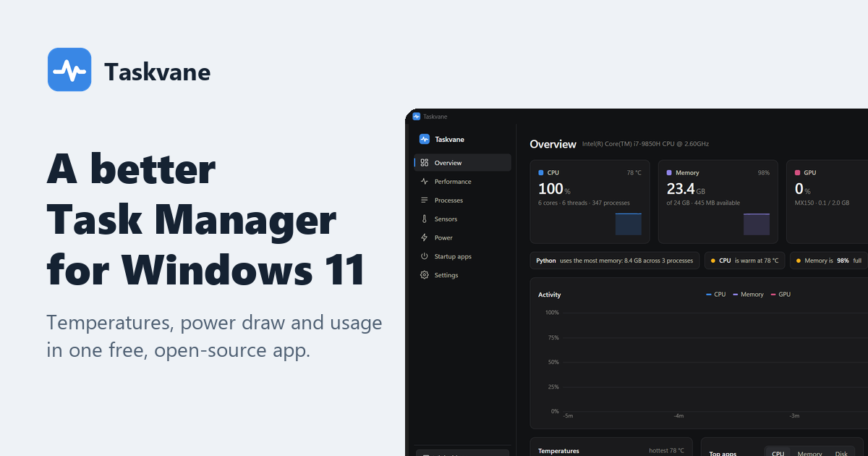
Task: Click the -4m time axis label
Action: point(678,416)
